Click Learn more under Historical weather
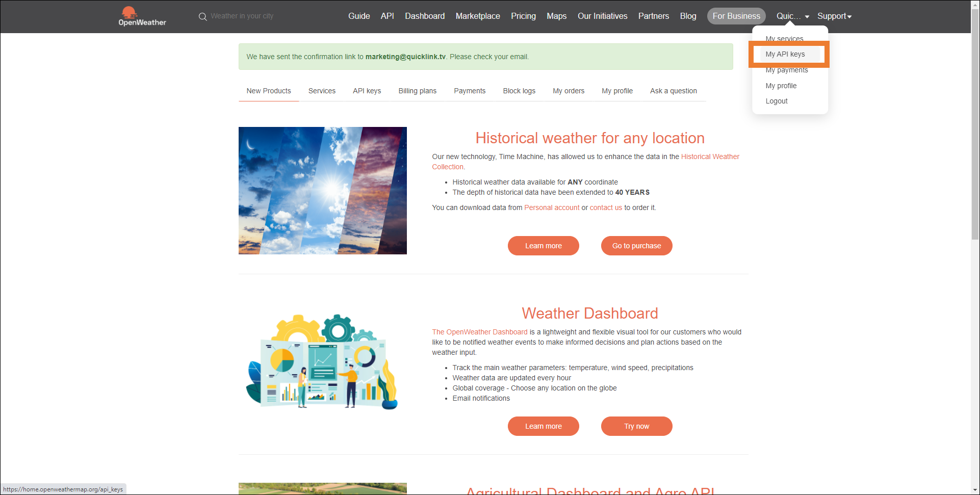 pyautogui.click(x=544, y=246)
